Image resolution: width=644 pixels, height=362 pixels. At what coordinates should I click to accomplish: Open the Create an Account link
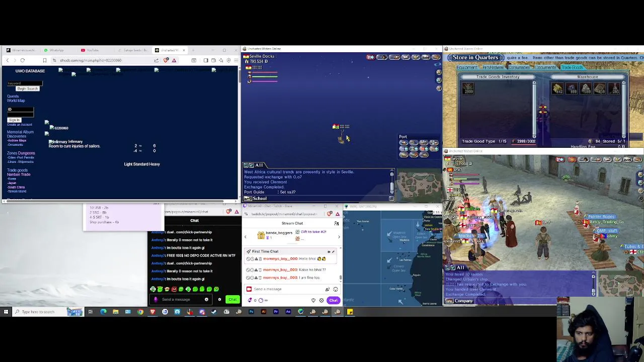coord(19,124)
